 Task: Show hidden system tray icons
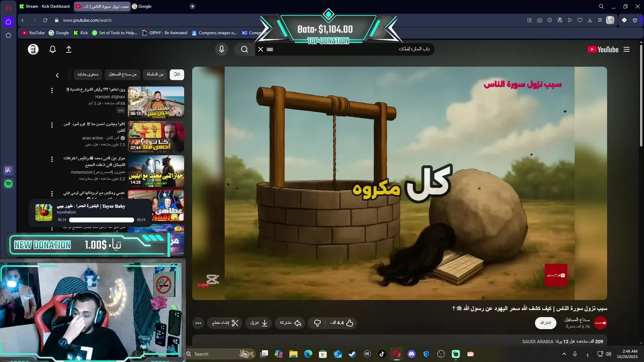[563, 354]
